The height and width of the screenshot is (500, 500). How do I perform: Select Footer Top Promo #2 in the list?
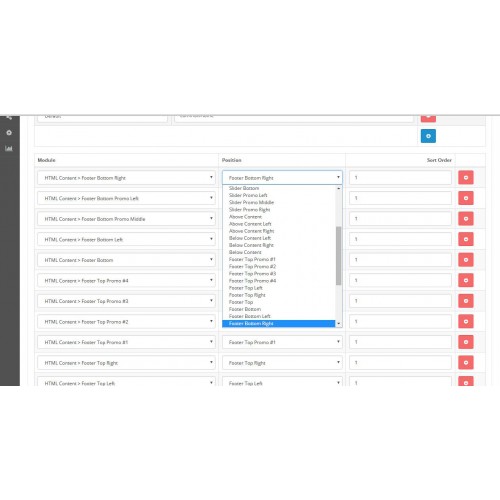tap(252, 266)
